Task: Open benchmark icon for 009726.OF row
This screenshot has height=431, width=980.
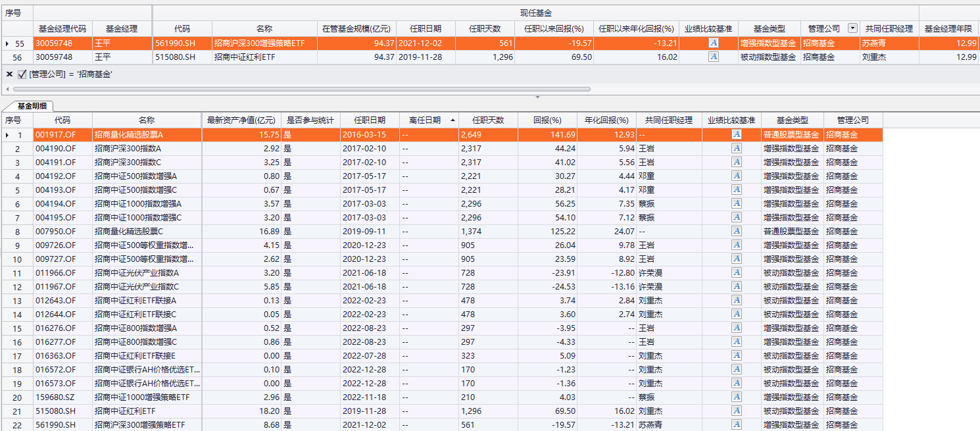Action: tap(737, 245)
